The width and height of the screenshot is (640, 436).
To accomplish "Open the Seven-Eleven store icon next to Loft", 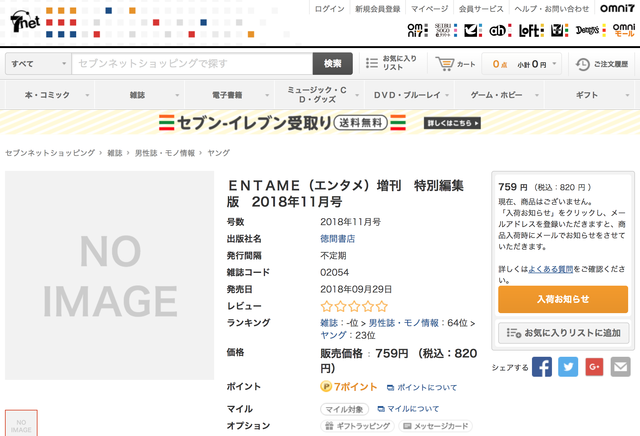I will tap(559, 30).
